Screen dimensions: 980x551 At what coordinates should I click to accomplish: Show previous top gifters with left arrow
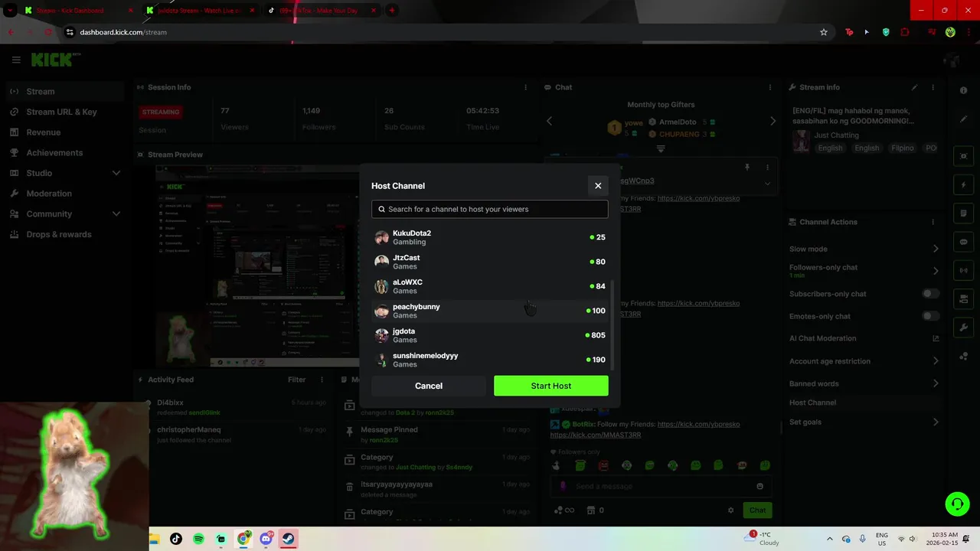(x=549, y=121)
